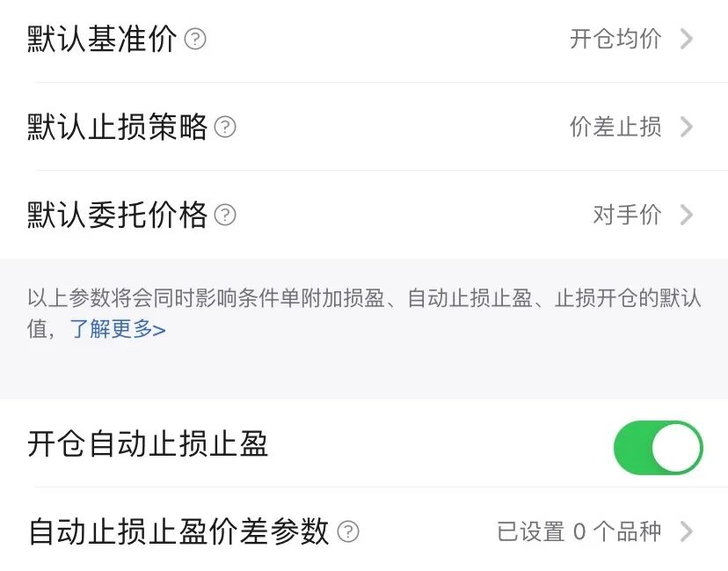Tap the 开仓自动止损止盈 label text
The image size is (728, 571).
click(148, 444)
